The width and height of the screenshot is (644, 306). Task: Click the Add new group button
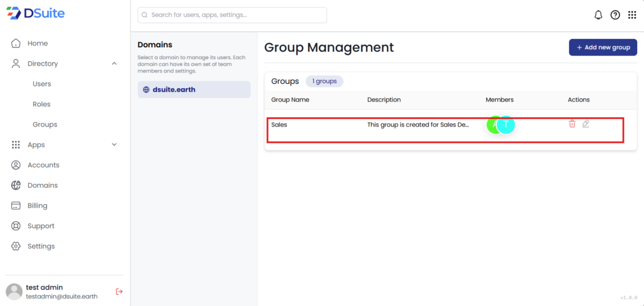pyautogui.click(x=602, y=47)
